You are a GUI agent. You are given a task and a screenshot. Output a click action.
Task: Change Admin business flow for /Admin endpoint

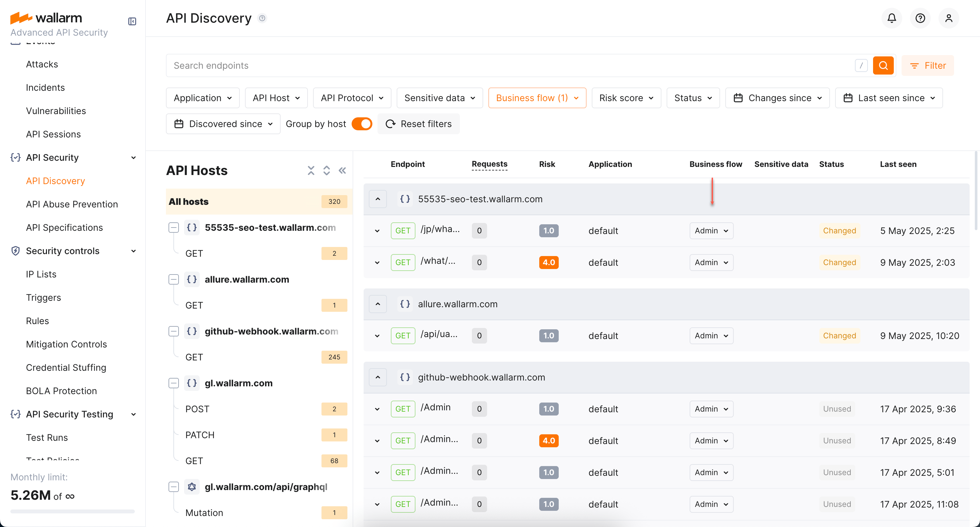click(711, 409)
